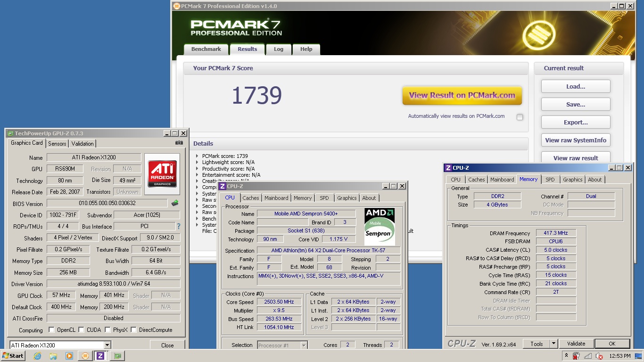Click the Core Speed 2503.50 MHz value
Image resolution: width=644 pixels, height=362 pixels.
point(279,302)
